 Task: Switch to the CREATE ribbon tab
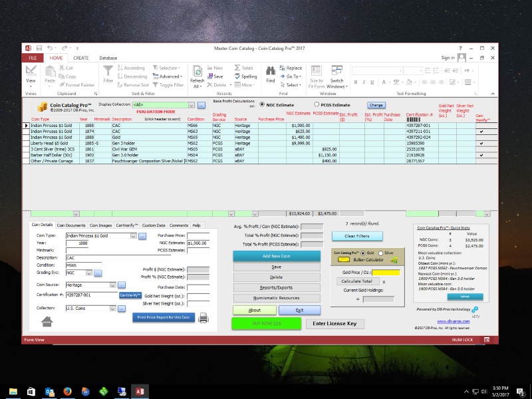point(81,58)
